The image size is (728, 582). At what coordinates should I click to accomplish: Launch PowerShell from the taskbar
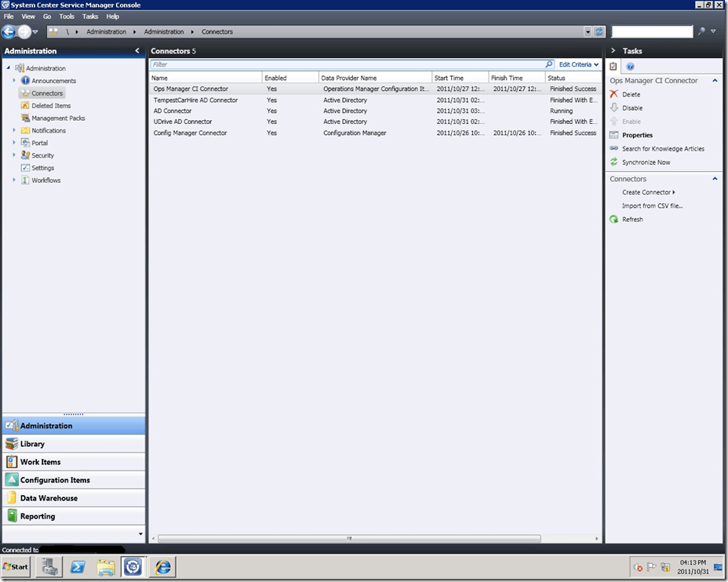click(78, 566)
